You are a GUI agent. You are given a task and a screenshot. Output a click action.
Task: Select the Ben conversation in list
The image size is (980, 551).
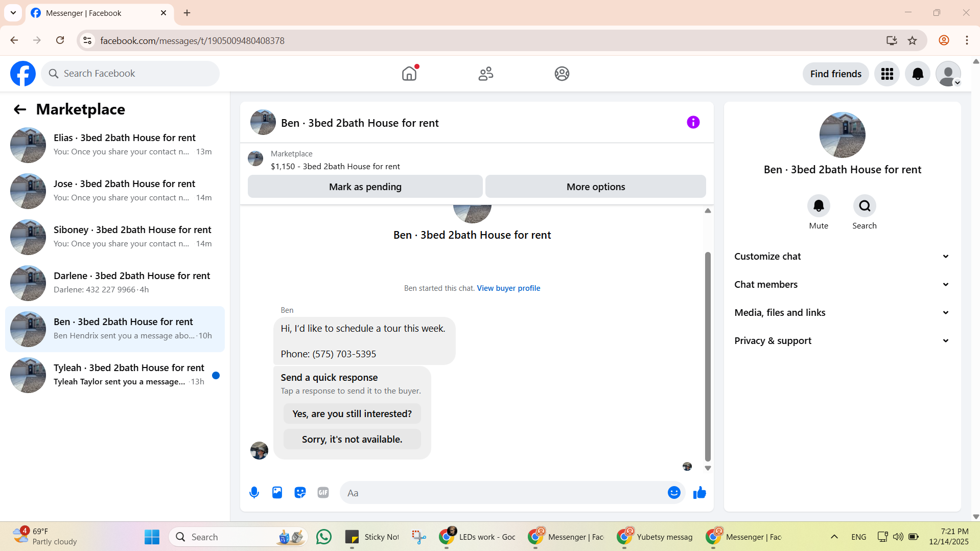[115, 329]
